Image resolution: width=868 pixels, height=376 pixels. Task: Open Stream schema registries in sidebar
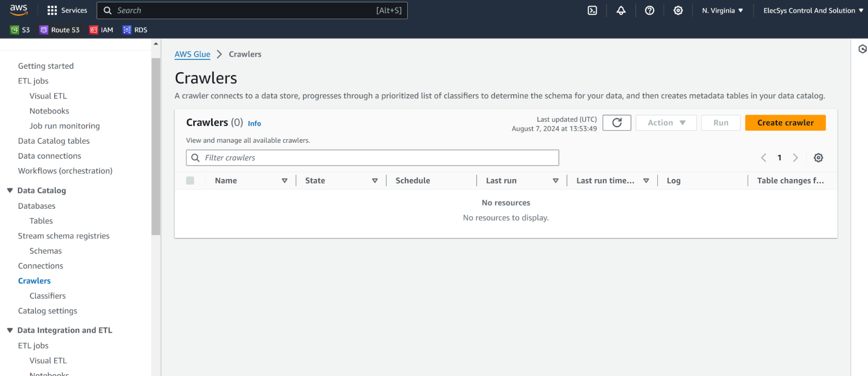64,236
